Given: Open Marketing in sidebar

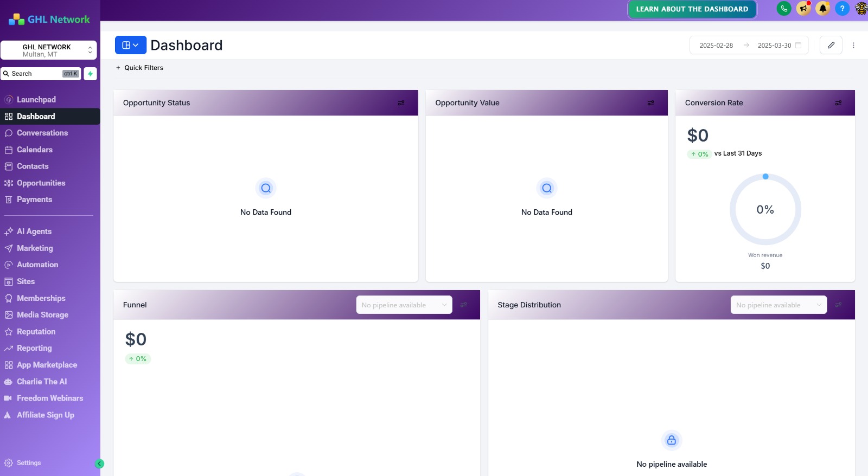Looking at the screenshot, I should point(50,248).
